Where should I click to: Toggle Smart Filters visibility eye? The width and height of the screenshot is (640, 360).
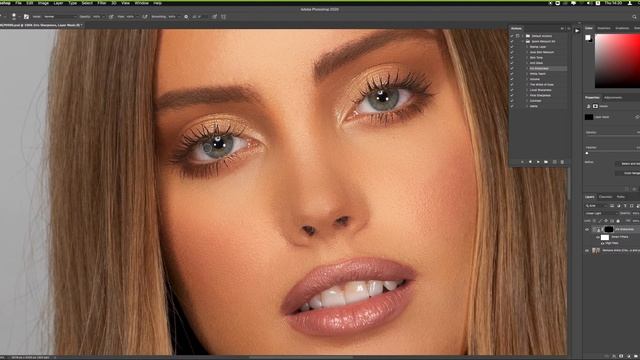tap(598, 237)
